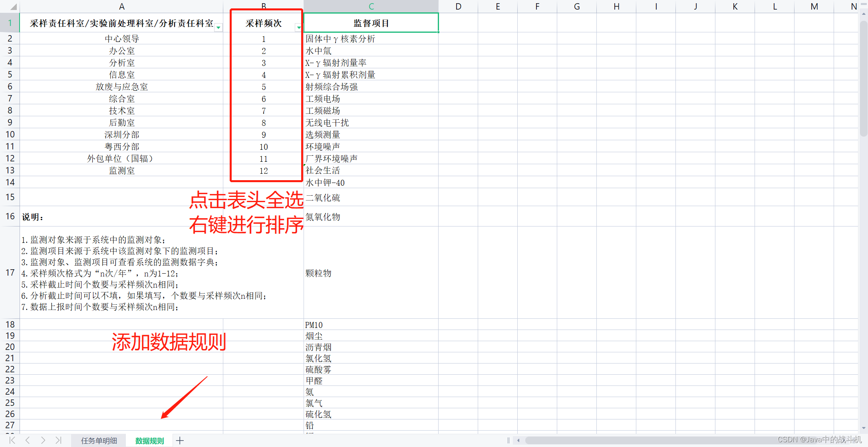Viewport: 868px width, 447px height.
Task: Click vertical scrollbar up arrow
Action: [x=864, y=14]
